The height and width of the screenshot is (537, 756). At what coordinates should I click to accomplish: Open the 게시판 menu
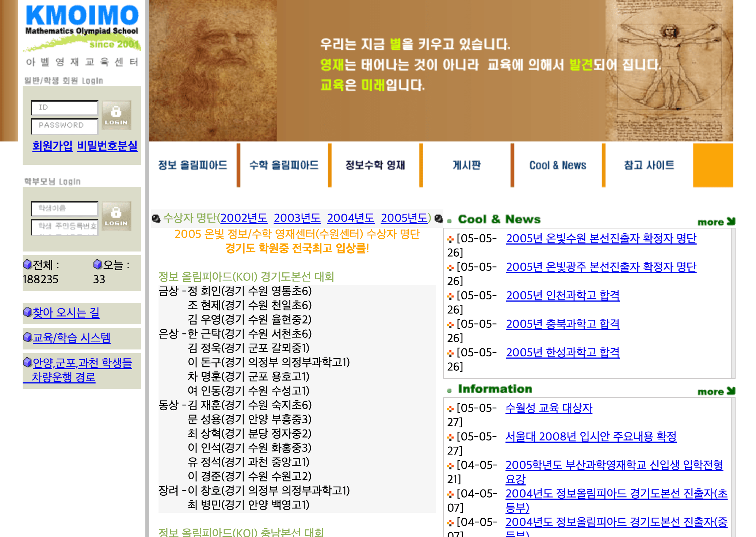point(467,165)
